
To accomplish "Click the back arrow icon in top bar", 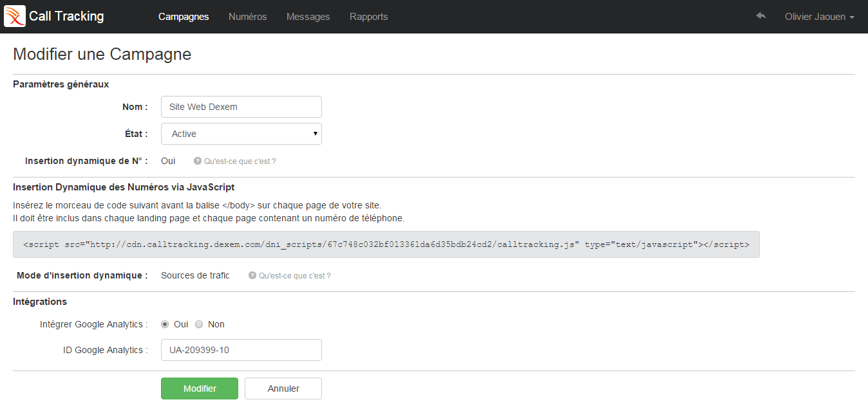I will (x=760, y=16).
